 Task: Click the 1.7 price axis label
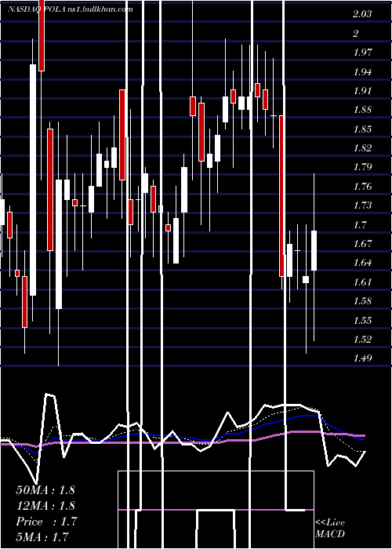[x=360, y=224]
